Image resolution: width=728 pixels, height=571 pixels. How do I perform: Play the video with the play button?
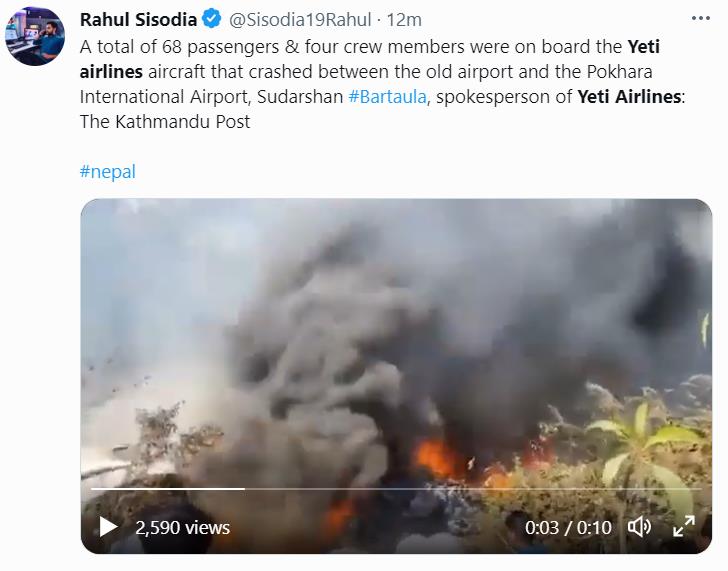point(108,527)
